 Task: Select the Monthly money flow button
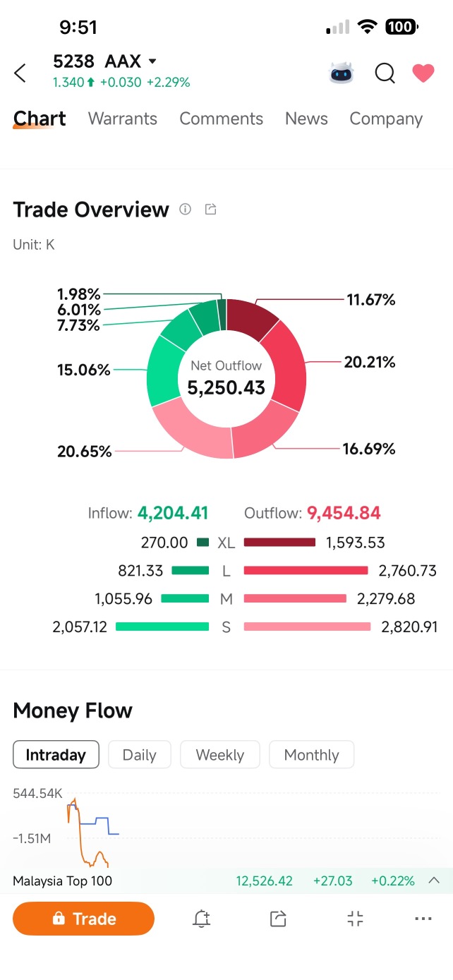click(x=312, y=754)
